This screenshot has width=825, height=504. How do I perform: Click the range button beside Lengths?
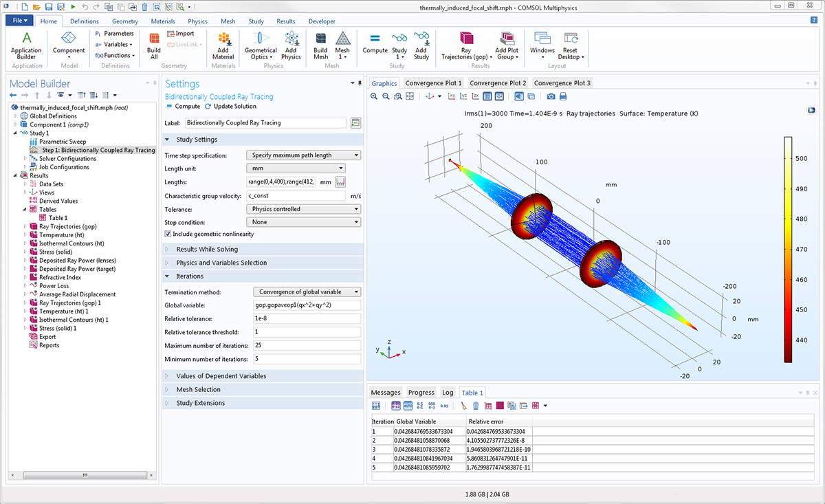coord(340,182)
